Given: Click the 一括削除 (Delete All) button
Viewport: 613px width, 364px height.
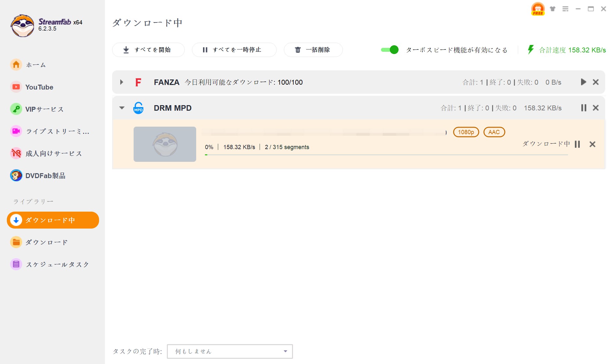Looking at the screenshot, I should (x=313, y=50).
